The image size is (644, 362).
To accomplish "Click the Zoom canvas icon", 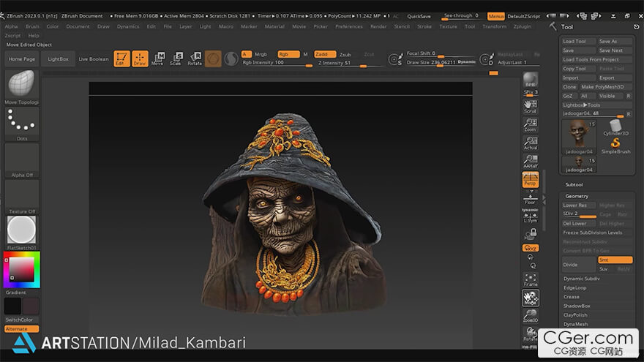I will 531,125.
